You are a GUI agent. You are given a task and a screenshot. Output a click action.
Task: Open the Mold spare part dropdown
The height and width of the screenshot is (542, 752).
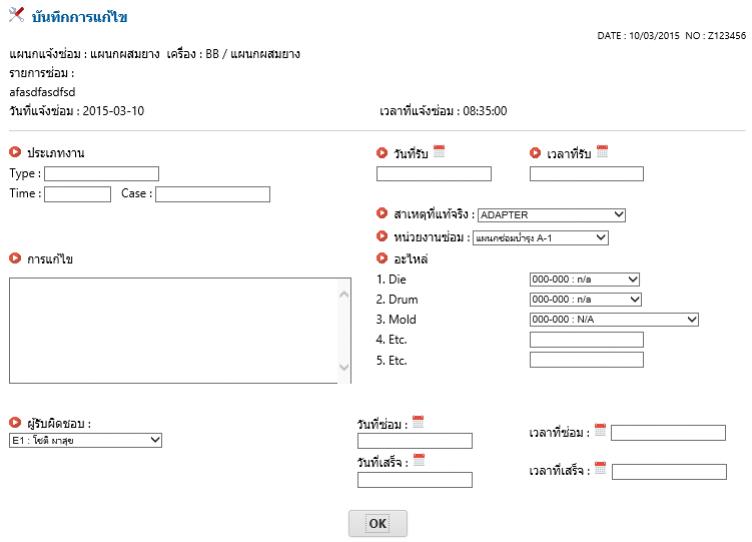pyautogui.click(x=613, y=320)
